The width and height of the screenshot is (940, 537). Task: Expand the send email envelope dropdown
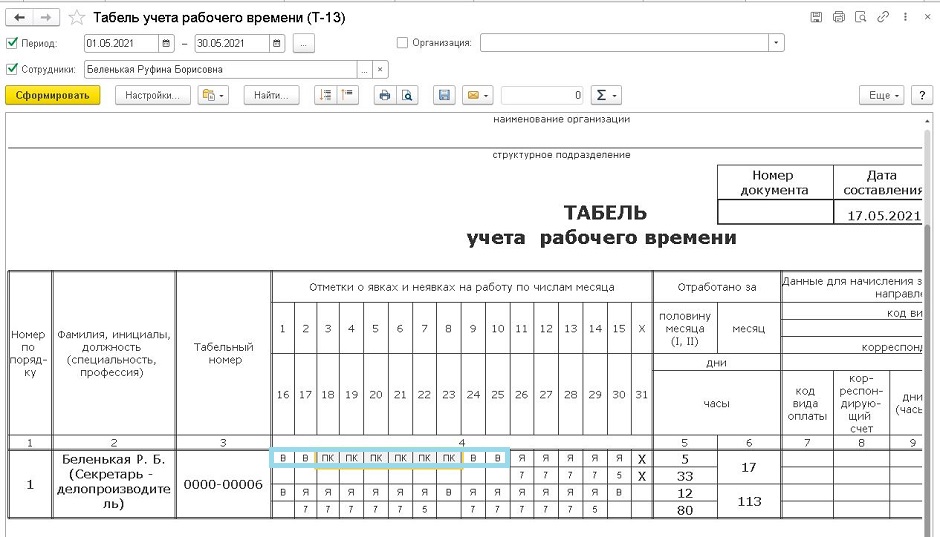click(x=477, y=95)
